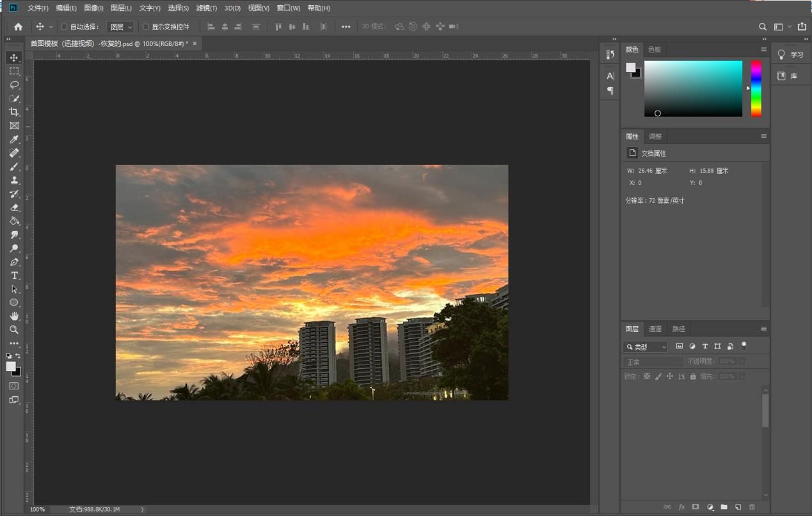812x516 pixels.
Task: Open the 正常 blend mode dropdown
Action: [653, 362]
